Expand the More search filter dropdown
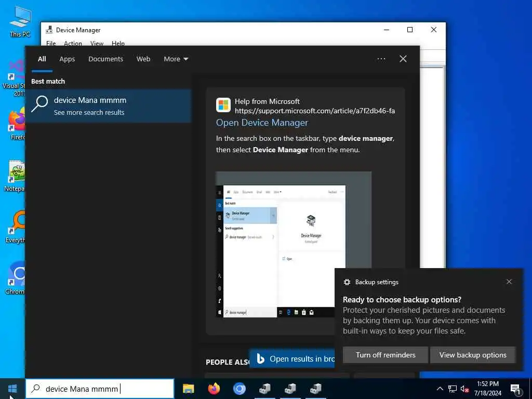 pos(176,59)
